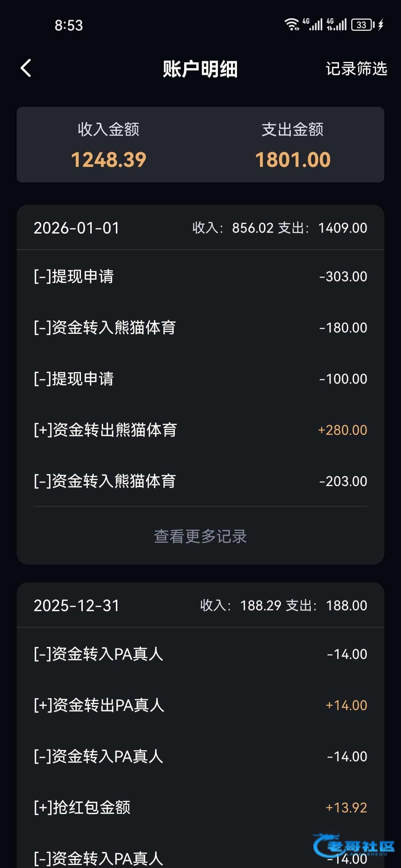The width and height of the screenshot is (401, 868).
Task: Tap the Wi-Fi status icon
Action: [x=292, y=24]
